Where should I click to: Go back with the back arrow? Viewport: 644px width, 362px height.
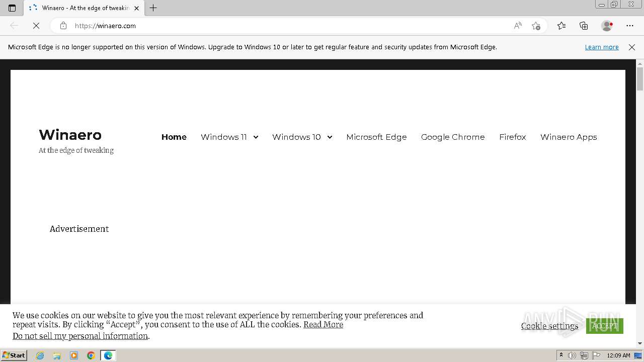(x=14, y=26)
